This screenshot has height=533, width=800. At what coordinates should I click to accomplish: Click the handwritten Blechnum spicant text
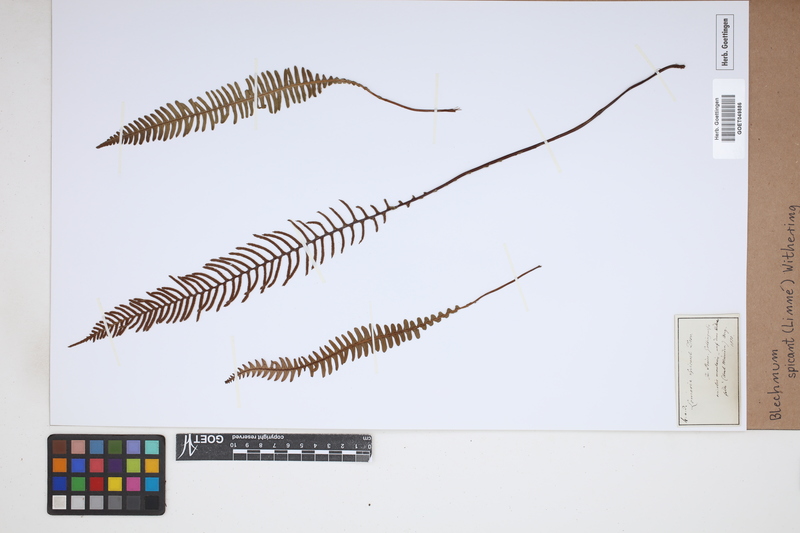tap(783, 310)
